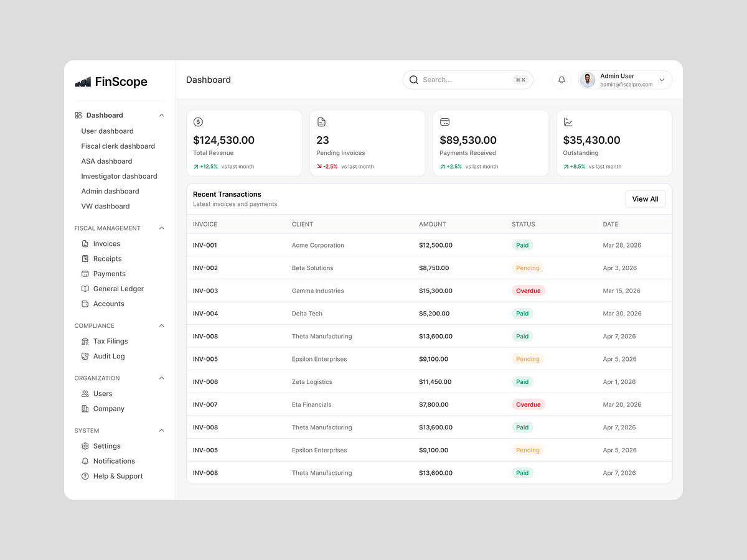Click the Overdue badge for INV-007
Screen dimensions: 747x560
(529, 404)
